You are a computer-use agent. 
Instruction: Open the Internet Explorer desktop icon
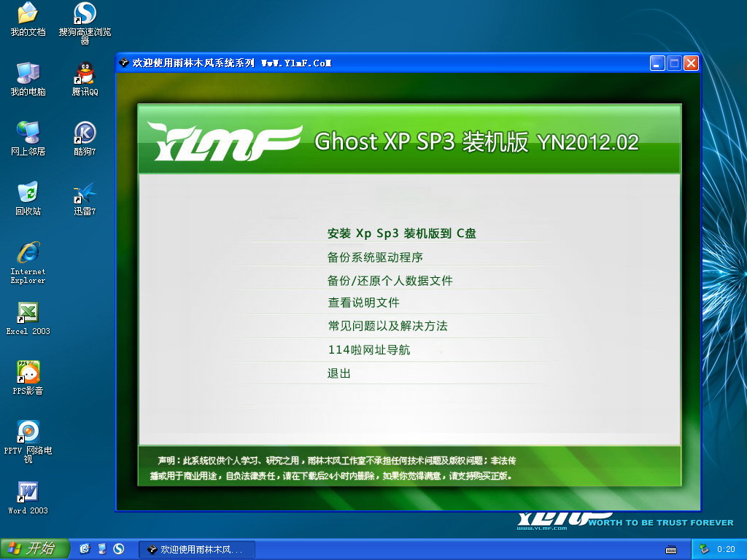[x=28, y=262]
